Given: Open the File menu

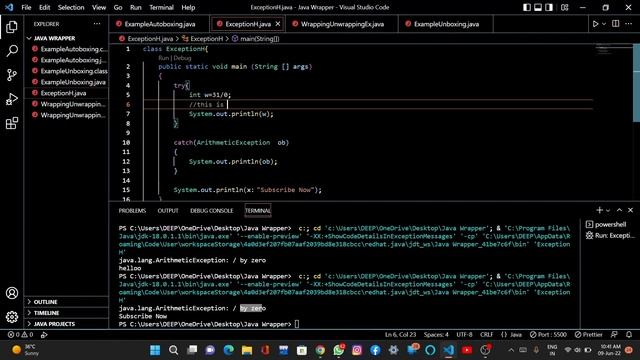Looking at the screenshot, I should coord(26,7).
